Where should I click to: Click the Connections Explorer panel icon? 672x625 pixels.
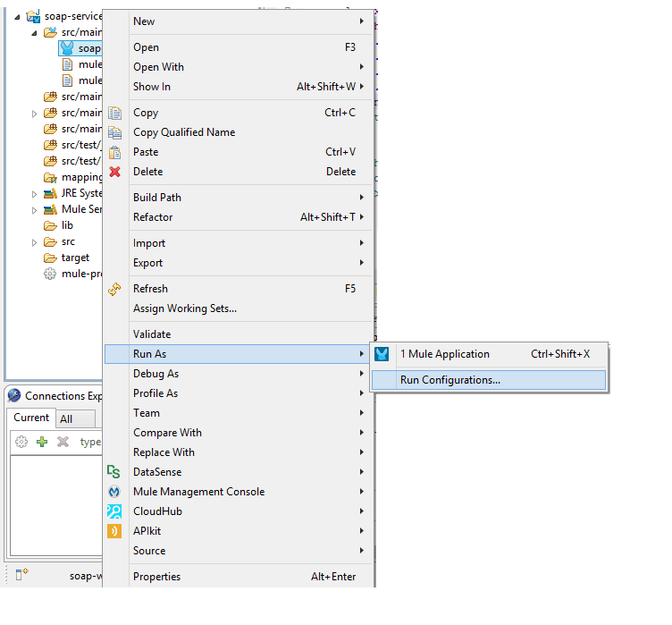[14, 395]
